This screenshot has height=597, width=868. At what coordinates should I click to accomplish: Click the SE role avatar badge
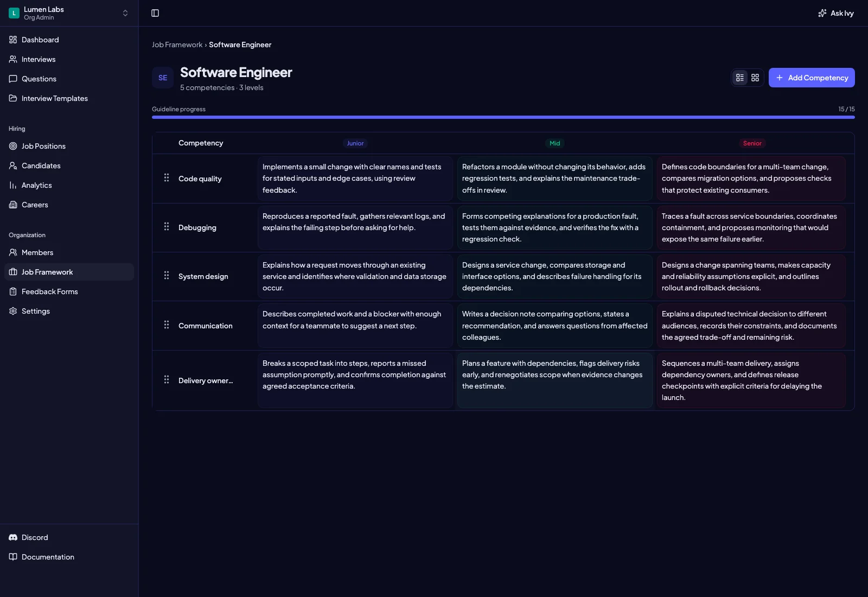(x=163, y=78)
